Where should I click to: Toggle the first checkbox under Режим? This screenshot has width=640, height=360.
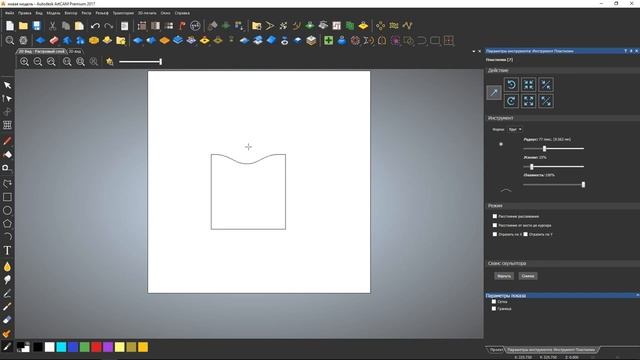pyautogui.click(x=495, y=216)
